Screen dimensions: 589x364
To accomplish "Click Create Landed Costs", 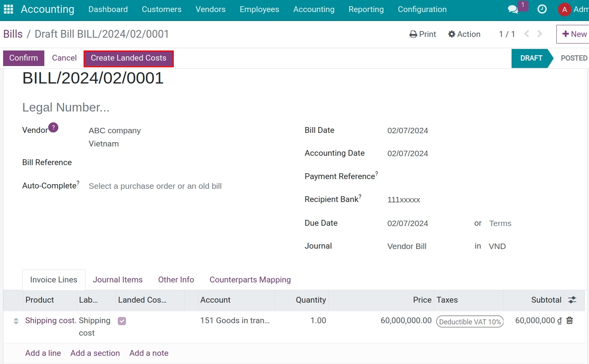I will pos(128,58).
